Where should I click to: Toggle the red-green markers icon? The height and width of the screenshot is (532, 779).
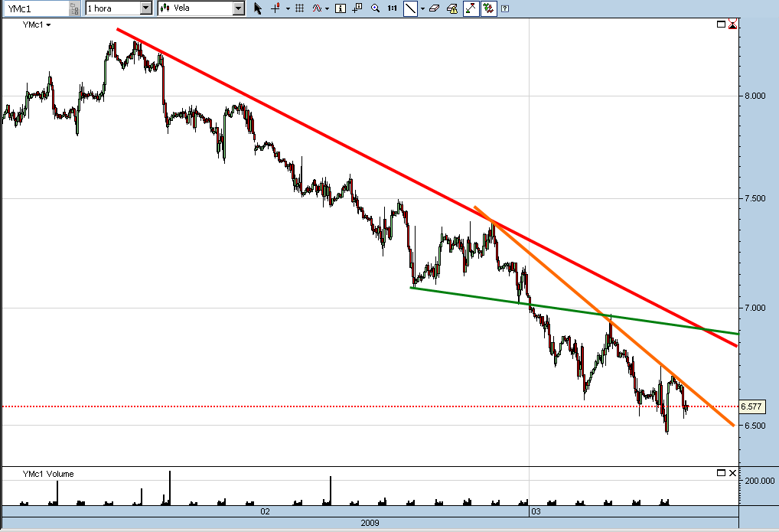pos(489,8)
